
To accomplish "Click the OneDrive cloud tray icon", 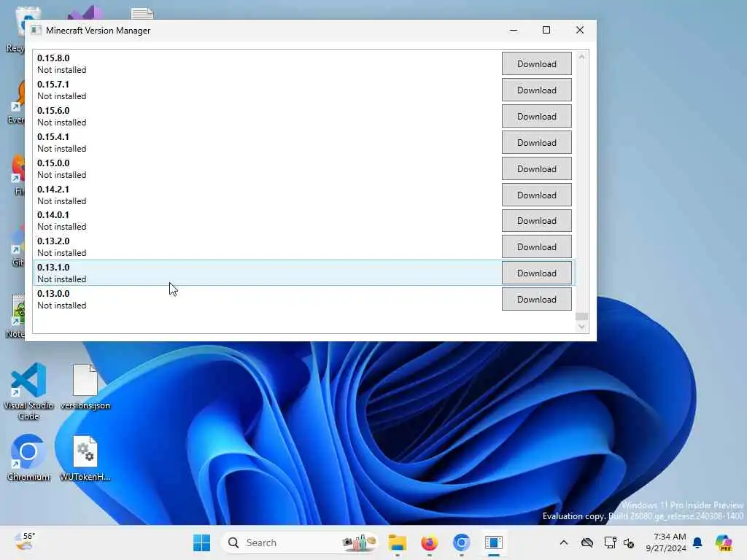I will (587, 542).
